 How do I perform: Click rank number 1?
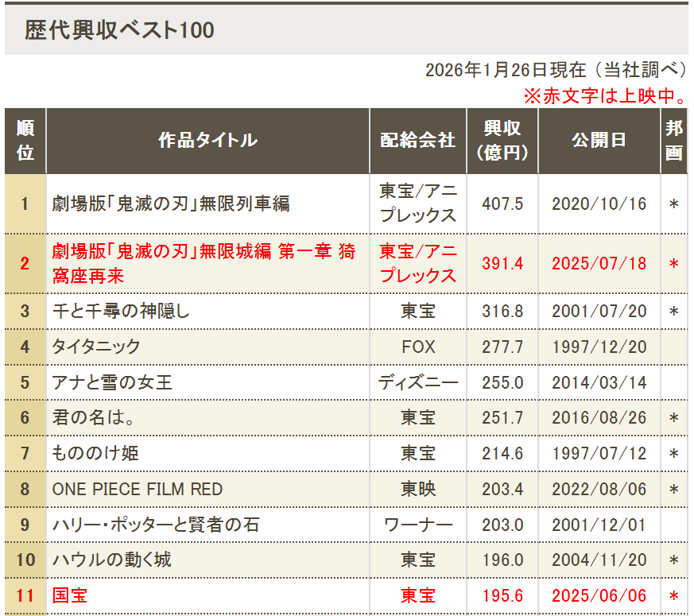[25, 204]
